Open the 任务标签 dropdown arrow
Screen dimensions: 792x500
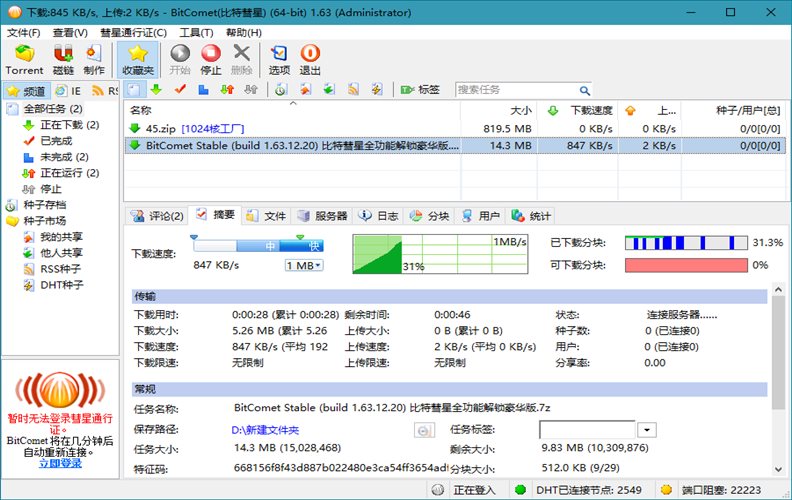(x=647, y=430)
